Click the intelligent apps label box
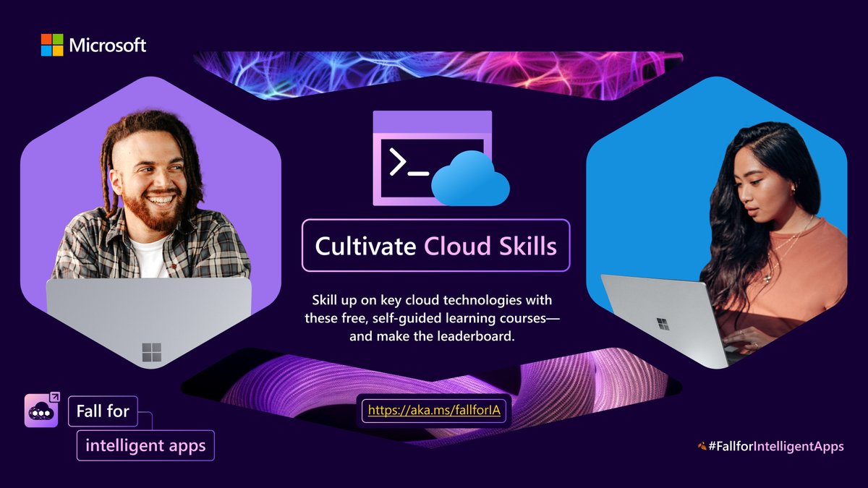The height and width of the screenshot is (488, 868). tap(145, 445)
